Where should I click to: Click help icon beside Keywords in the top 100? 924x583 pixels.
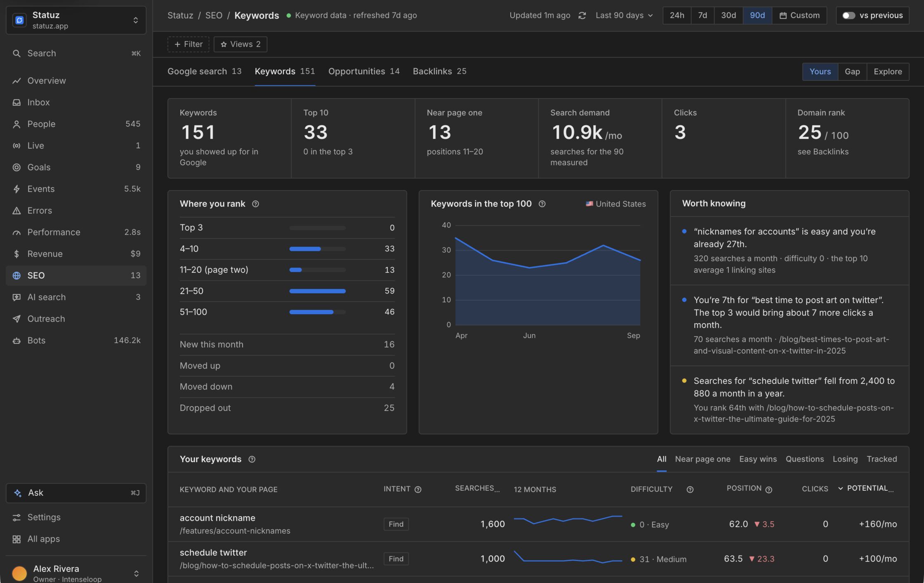[542, 204]
